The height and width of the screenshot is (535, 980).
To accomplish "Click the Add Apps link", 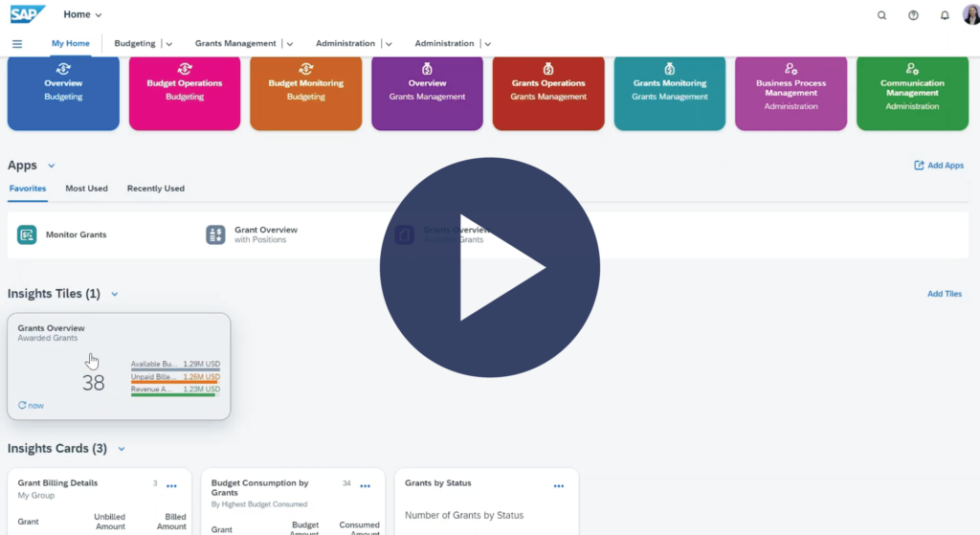I will click(939, 166).
